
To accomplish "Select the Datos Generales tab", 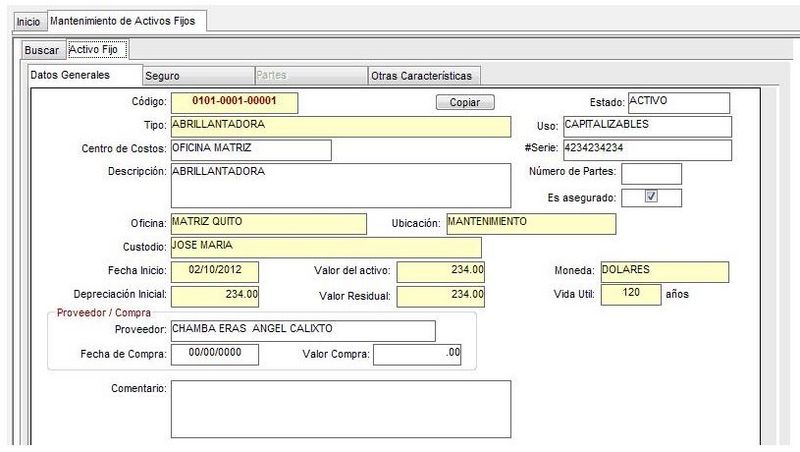I will coord(70,75).
